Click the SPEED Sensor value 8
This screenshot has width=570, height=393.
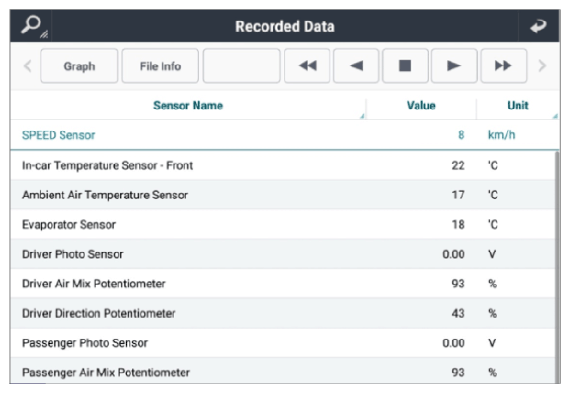click(x=461, y=135)
